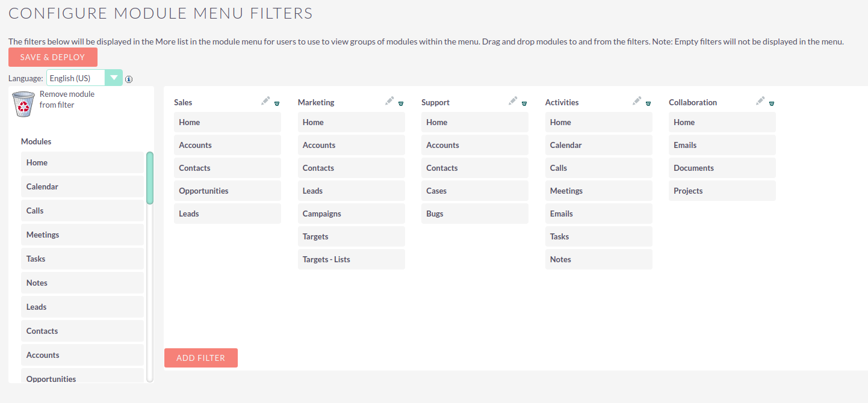Click the delete icon next to Support filter
Viewport: 868px width, 403px height.
coord(524,103)
